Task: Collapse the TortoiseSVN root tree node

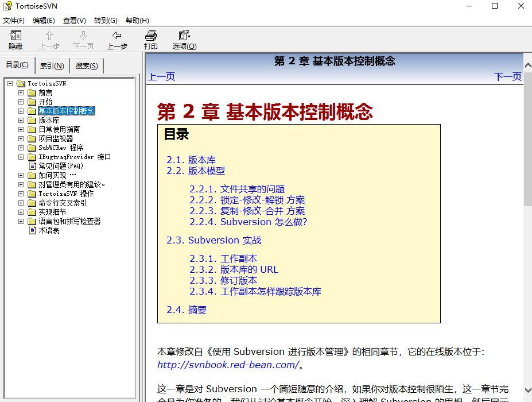Action: click(x=10, y=83)
